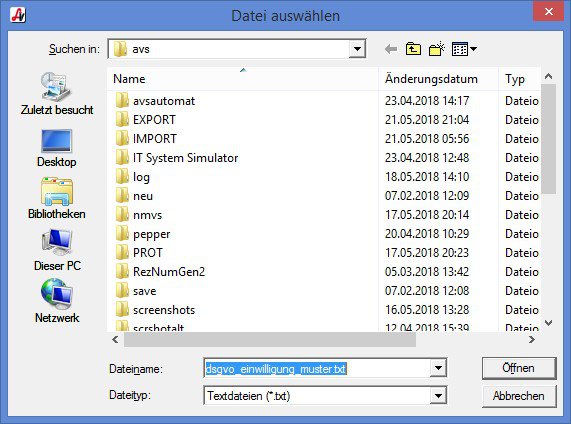Click the Textdateien (*.txt) file type field
This screenshot has width=571, height=424.
tap(317, 396)
